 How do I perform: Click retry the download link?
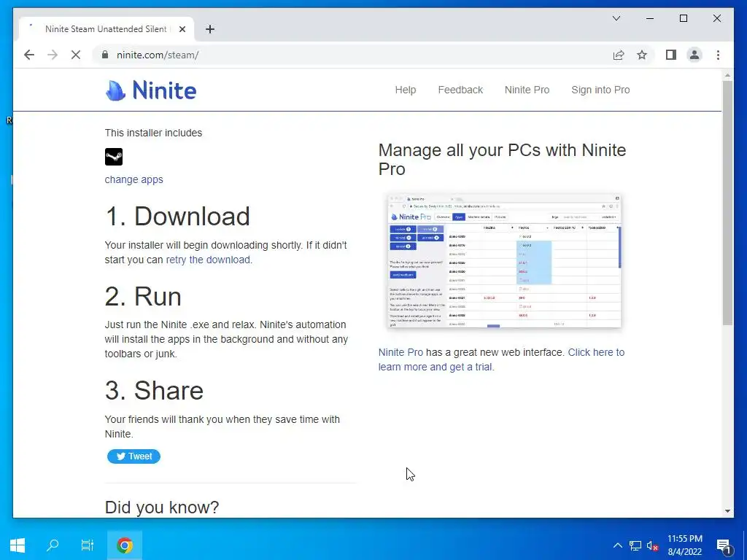pos(208,260)
